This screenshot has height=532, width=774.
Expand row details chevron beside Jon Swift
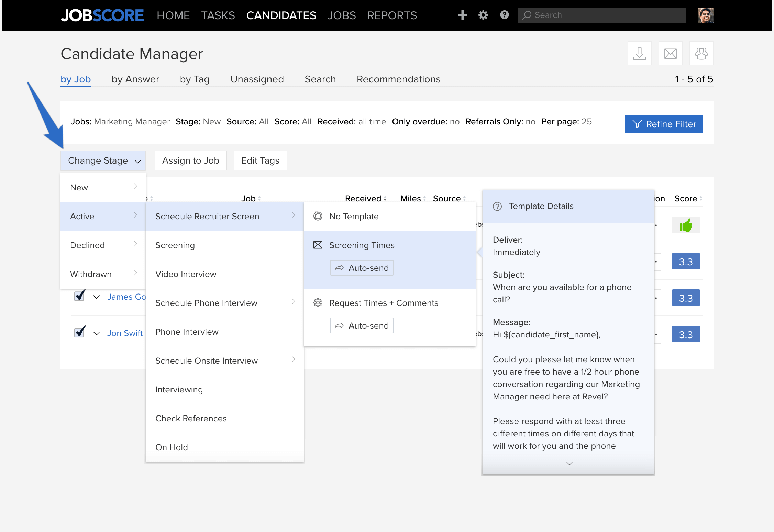pos(97,333)
